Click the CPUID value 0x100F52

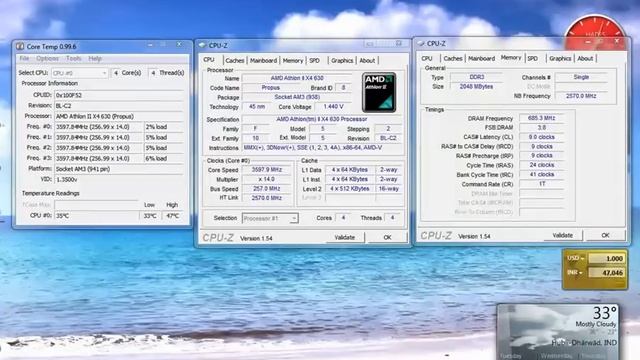pos(119,95)
